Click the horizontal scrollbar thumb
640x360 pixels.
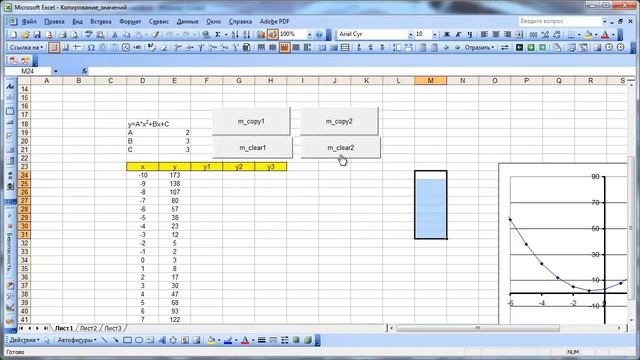coord(478,328)
